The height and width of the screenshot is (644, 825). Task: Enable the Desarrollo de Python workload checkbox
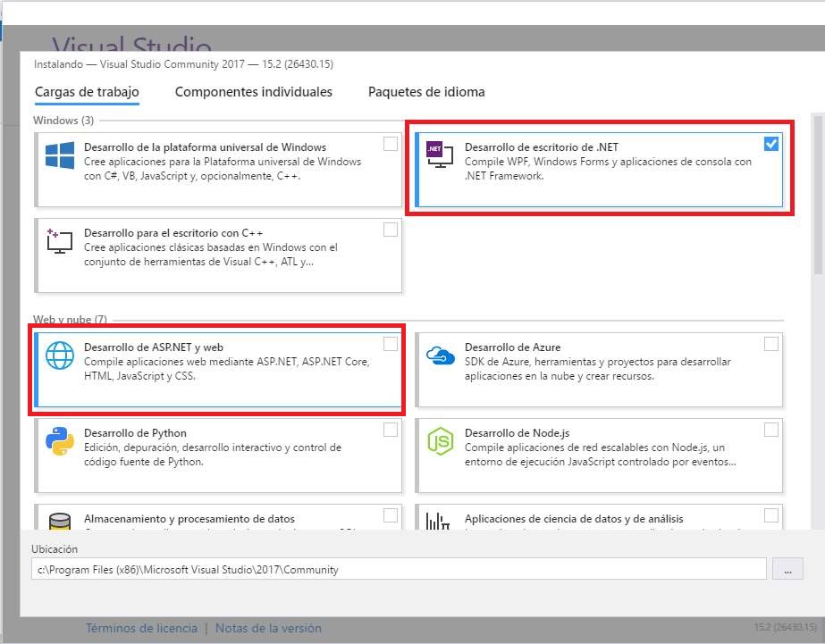point(390,429)
